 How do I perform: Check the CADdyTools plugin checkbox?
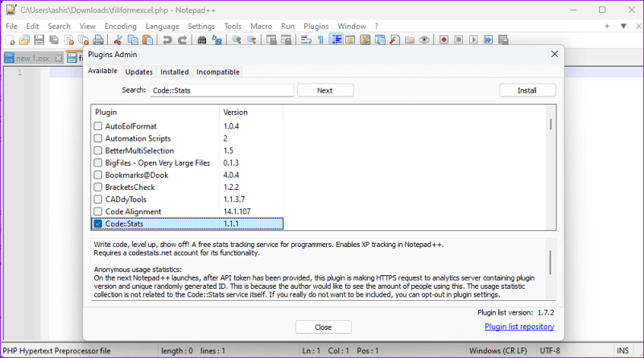(97, 200)
